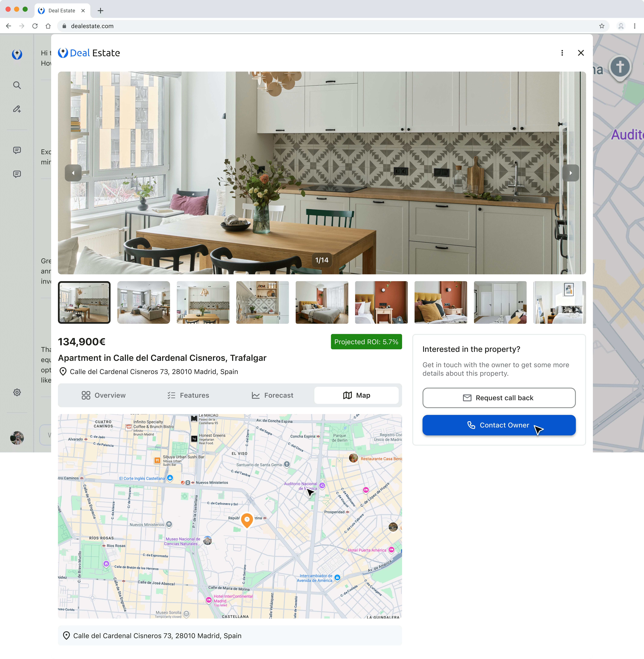Show previous photo with left arrow
This screenshot has width=644, height=659.
[x=73, y=173]
